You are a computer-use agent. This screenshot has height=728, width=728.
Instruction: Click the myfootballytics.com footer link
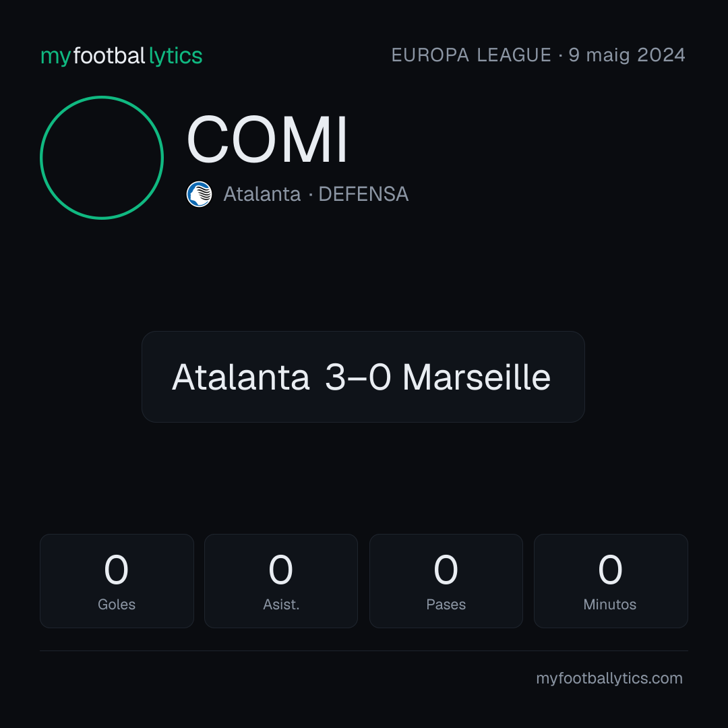pyautogui.click(x=609, y=678)
